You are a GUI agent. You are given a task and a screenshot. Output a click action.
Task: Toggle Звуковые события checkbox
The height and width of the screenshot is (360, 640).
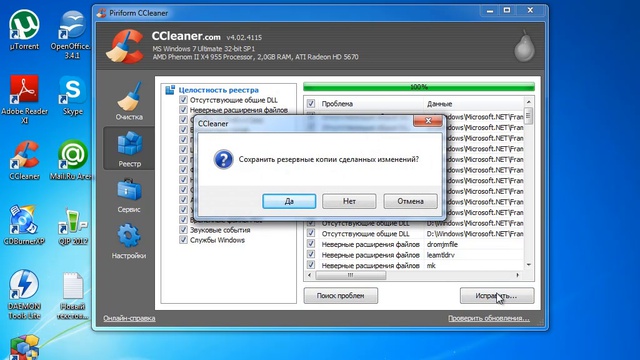pos(183,230)
